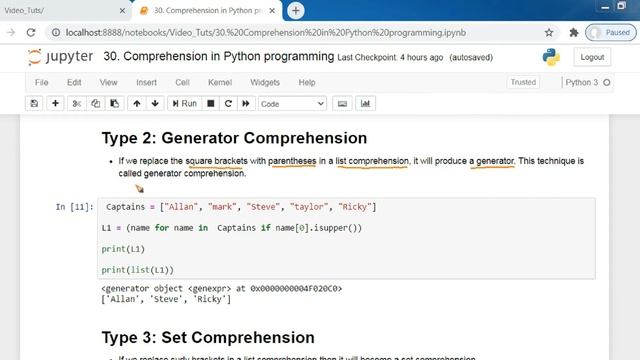
Task: Open the Edit menu
Action: pyautogui.click(x=74, y=82)
